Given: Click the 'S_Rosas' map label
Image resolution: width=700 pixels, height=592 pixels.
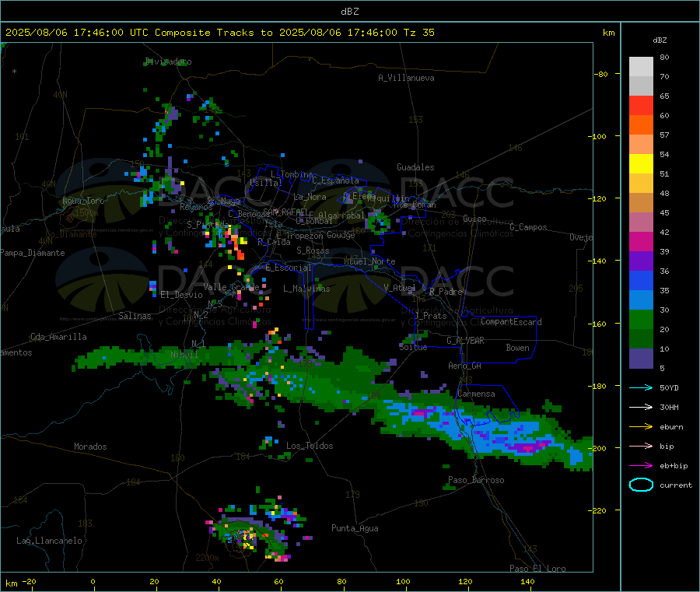Looking at the screenshot, I should tap(313, 250).
